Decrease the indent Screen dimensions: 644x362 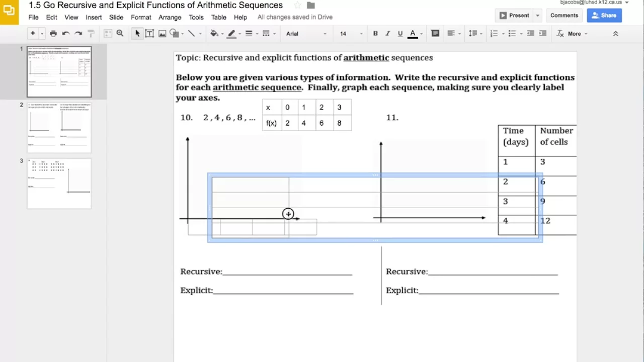[530, 34]
